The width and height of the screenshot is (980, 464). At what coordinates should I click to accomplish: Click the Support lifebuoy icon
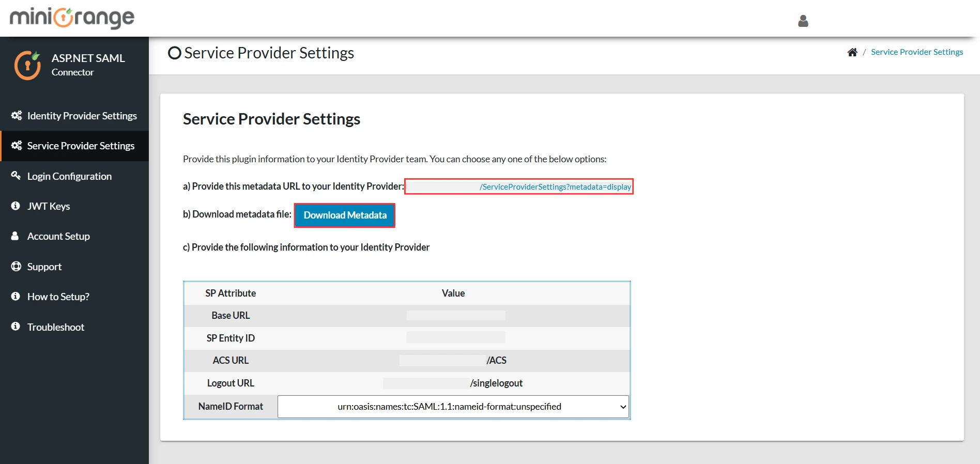tap(16, 266)
